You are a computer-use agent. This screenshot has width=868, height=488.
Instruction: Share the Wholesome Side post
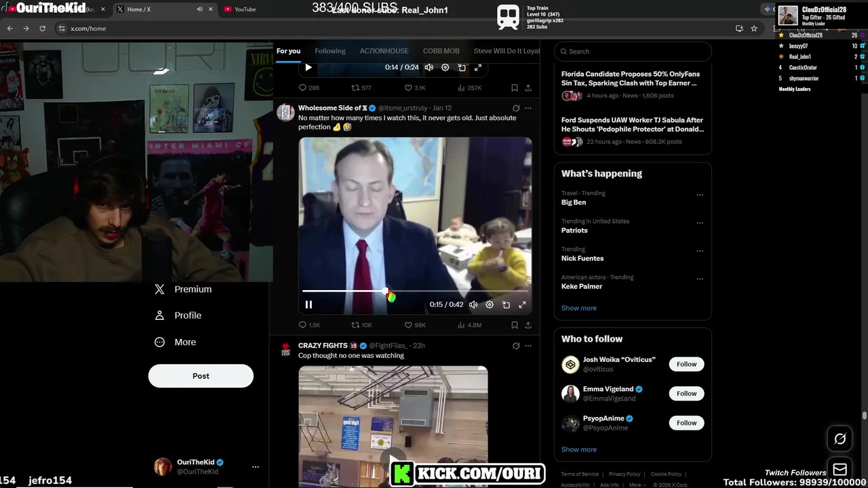click(528, 325)
